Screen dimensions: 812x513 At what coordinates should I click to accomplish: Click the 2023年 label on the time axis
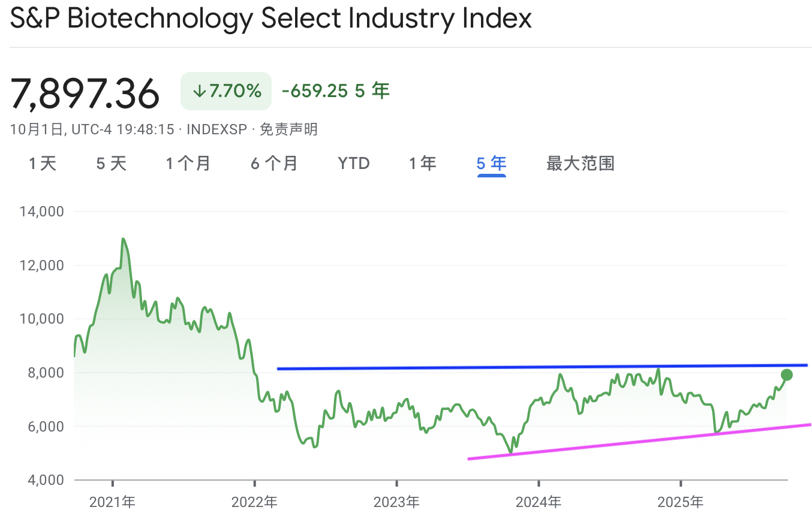[396, 502]
